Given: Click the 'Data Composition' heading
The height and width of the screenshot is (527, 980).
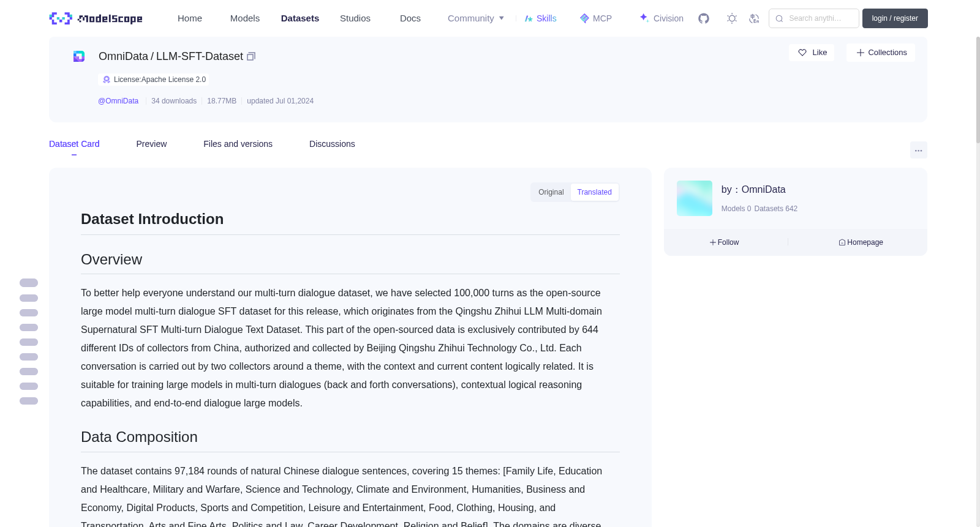Looking at the screenshot, I should 139,437.
